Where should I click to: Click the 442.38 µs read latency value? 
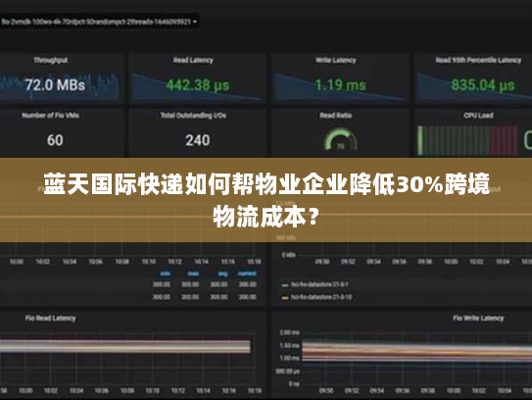click(198, 85)
